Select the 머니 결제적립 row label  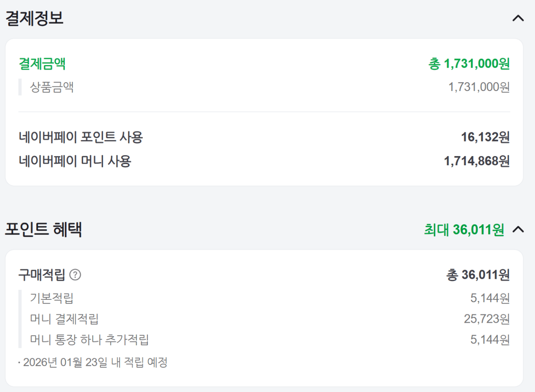tap(64, 319)
